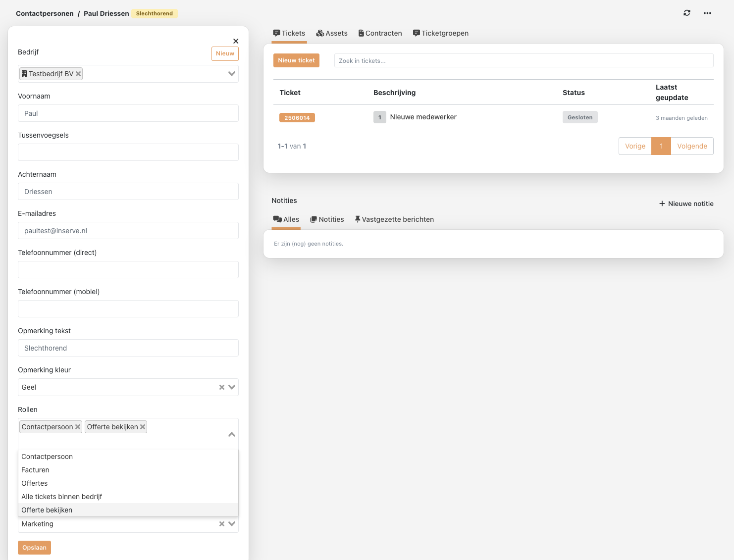Click the '3 maanden geleden' timestamp
734x560 pixels.
click(682, 118)
